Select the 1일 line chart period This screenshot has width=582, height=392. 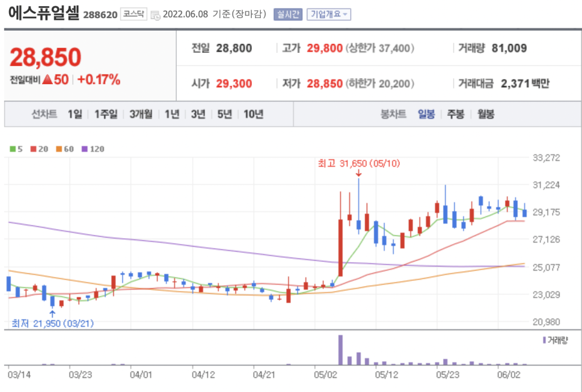[74, 114]
